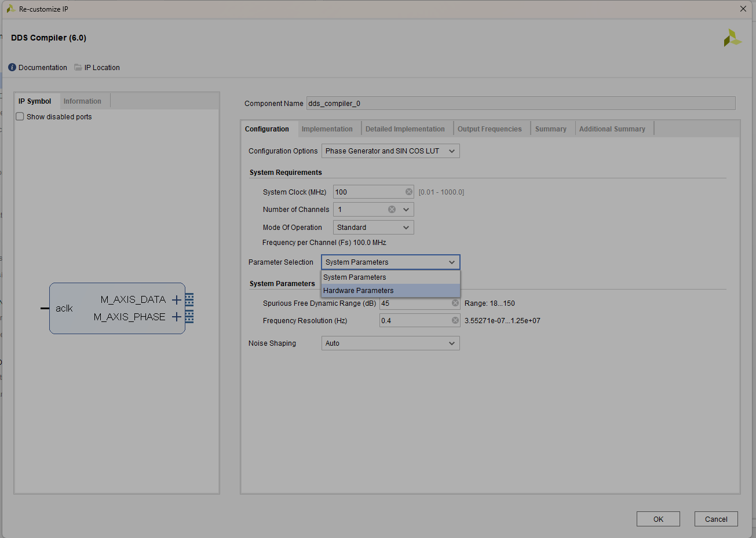This screenshot has width=756, height=538.
Task: Click the System Clock (MHz) input field
Action: coord(374,192)
